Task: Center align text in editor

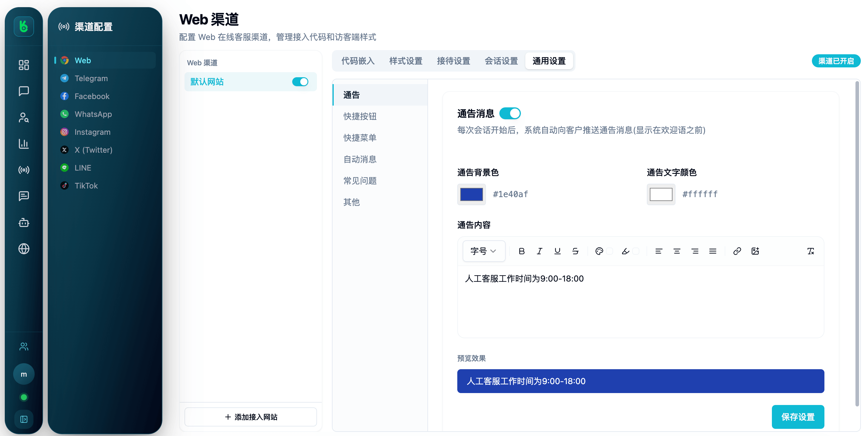Action: click(677, 251)
